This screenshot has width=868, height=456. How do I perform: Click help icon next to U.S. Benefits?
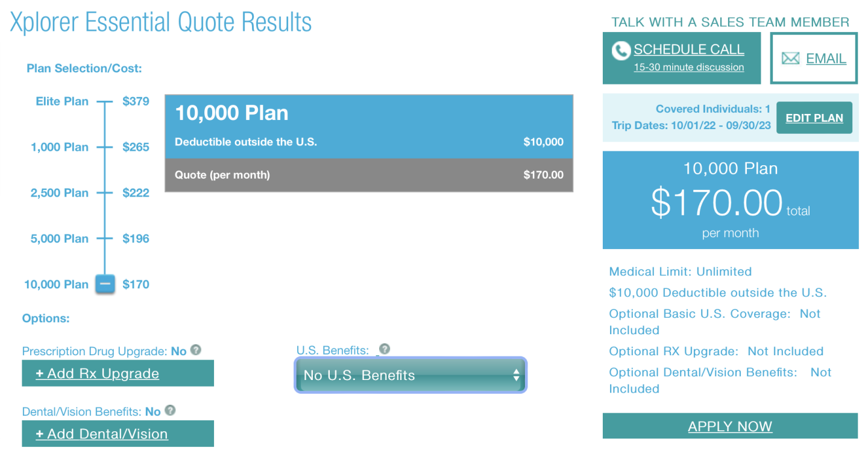coord(385,349)
